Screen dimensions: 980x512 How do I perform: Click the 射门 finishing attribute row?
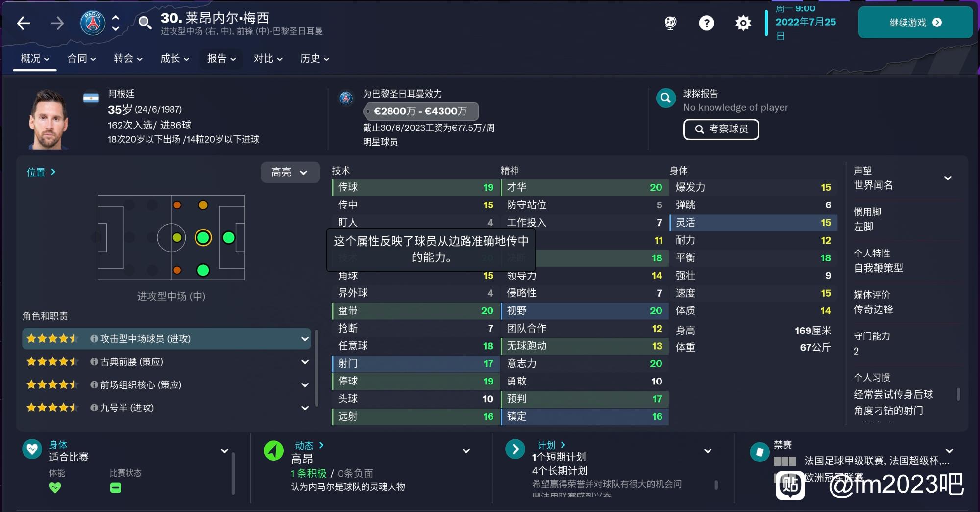pyautogui.click(x=416, y=364)
